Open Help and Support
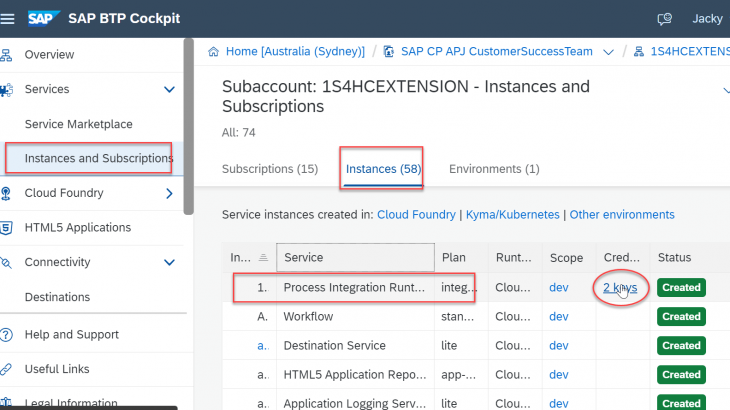The height and width of the screenshot is (410, 730). 72,335
